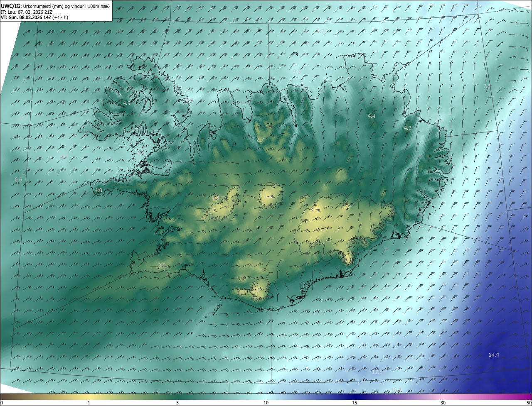Image resolution: width=532 pixels, height=406 pixels.
Task: Click the colorbar tick label 15
Action: 355,403
